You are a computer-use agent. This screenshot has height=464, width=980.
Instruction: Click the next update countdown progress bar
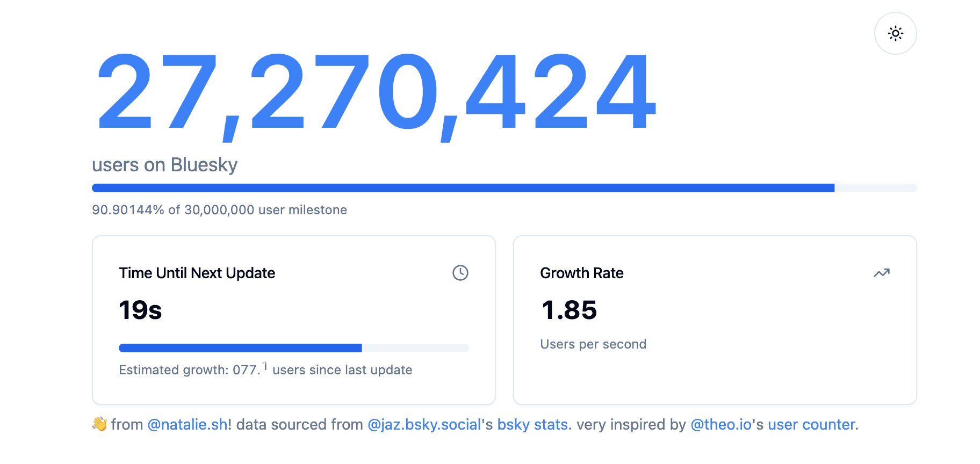coord(294,348)
